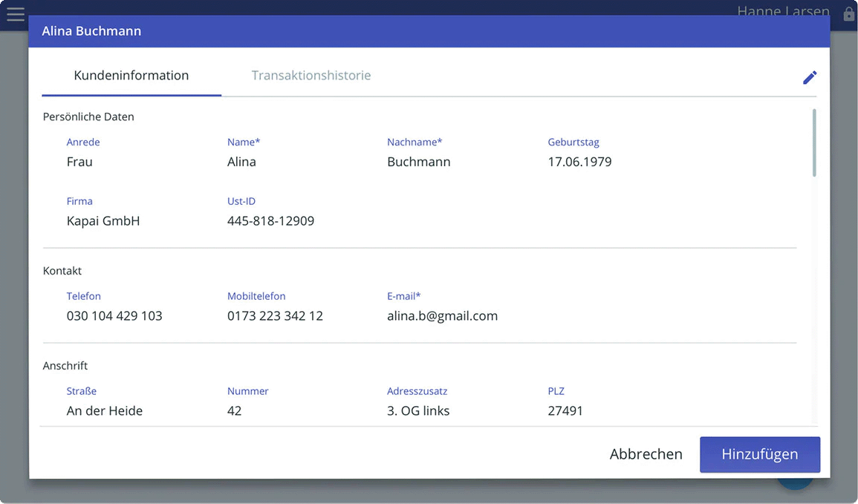Click the E-mail* field label

point(404,296)
